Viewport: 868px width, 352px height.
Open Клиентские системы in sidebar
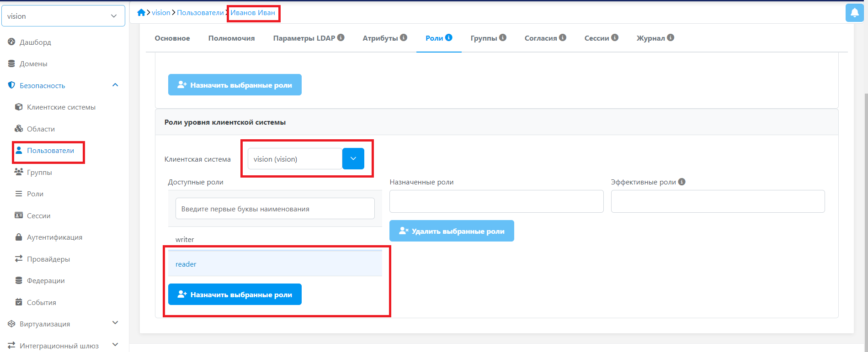point(61,107)
